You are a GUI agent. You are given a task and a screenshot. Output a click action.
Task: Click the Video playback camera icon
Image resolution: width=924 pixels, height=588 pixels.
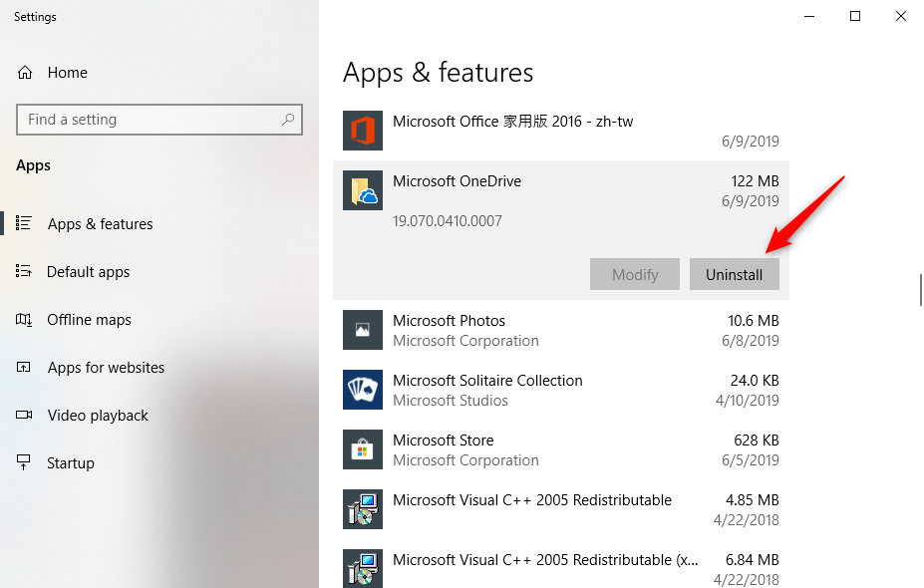point(24,415)
